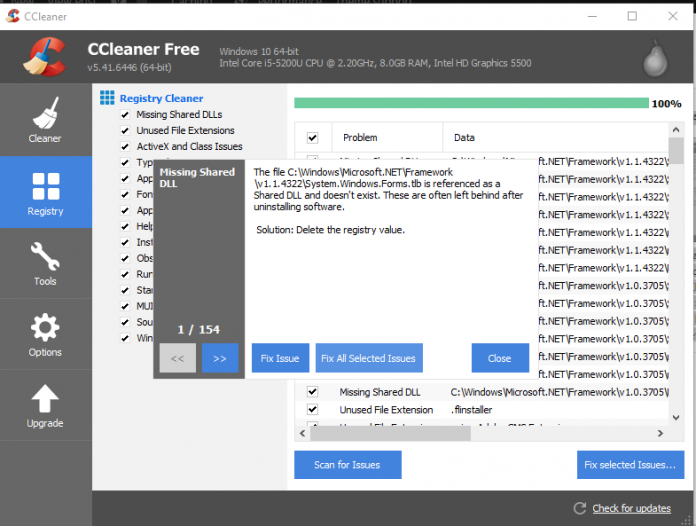Click the horizontal scrollbar right arrow
The image size is (696, 526).
point(660,433)
